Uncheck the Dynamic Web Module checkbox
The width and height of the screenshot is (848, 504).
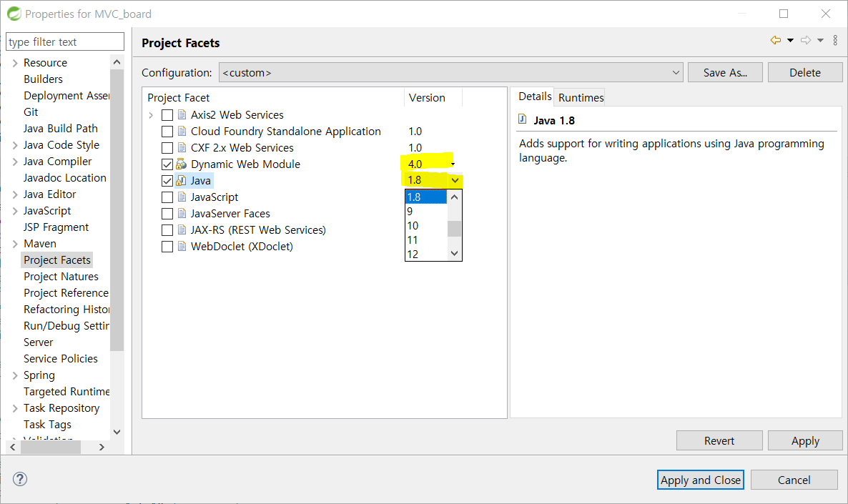(x=167, y=164)
